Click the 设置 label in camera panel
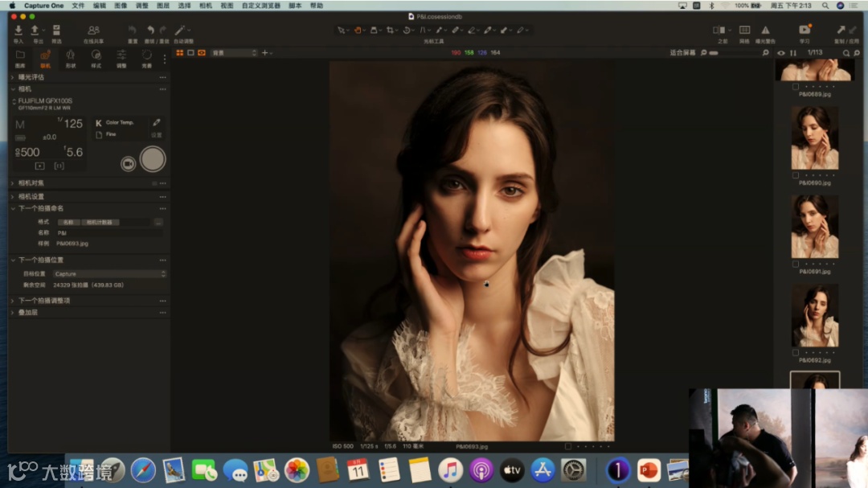Screen dimensions: 868x488 [x=157, y=134]
